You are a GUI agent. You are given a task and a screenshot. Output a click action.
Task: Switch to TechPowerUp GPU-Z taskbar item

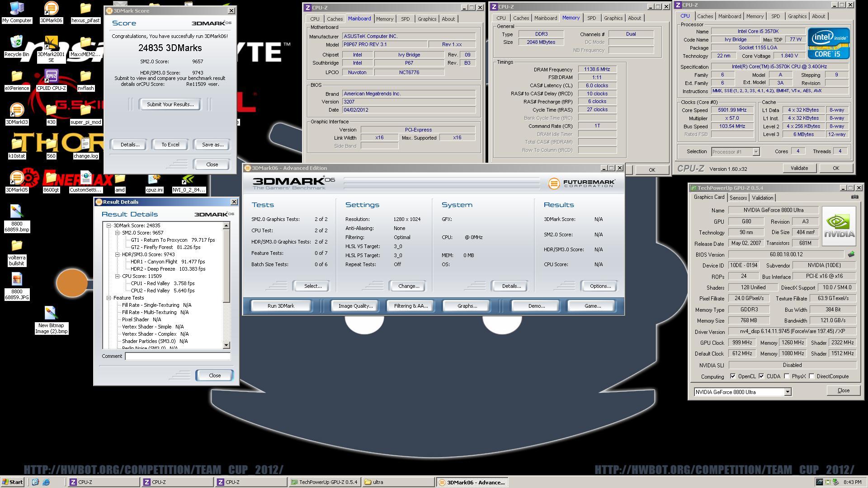tap(325, 482)
